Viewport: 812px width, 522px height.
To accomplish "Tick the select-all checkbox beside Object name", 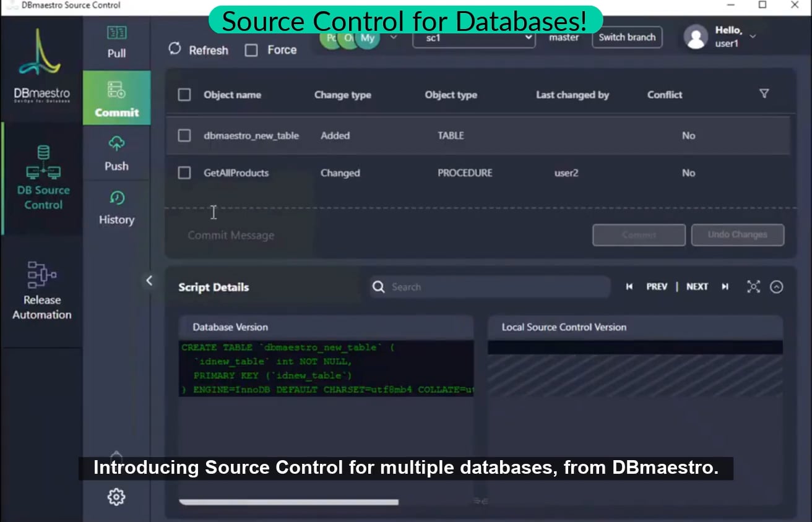I will [184, 95].
